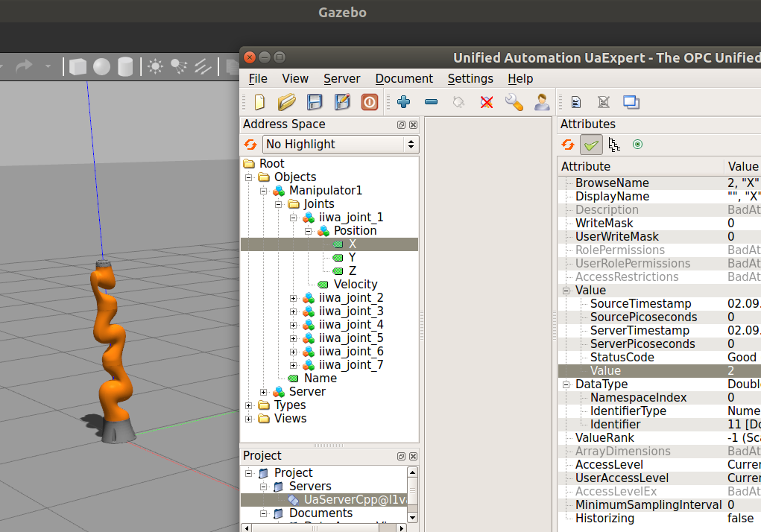The image size is (761, 532).
Task: Add a server with the blue plus icon
Action: point(403,102)
